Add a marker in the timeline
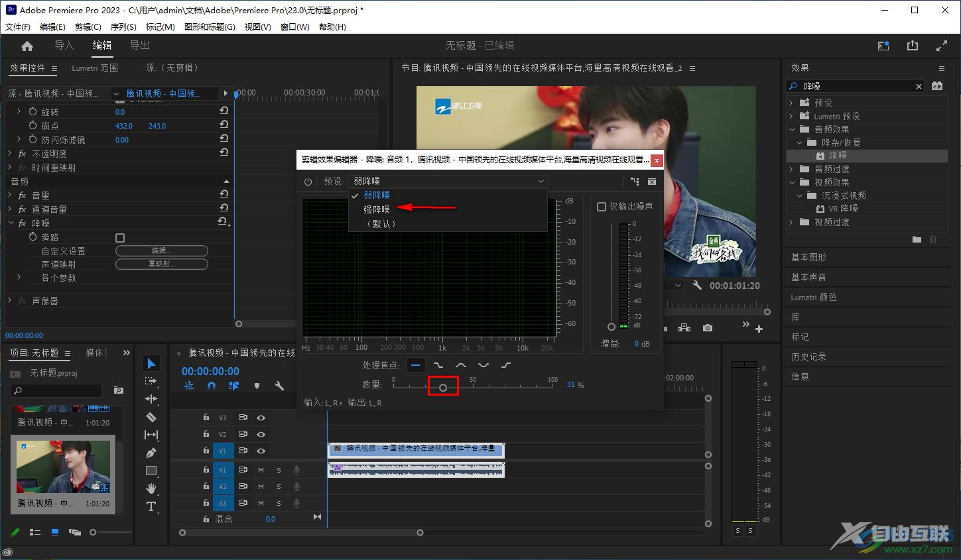The width and height of the screenshot is (961, 560). [x=257, y=386]
